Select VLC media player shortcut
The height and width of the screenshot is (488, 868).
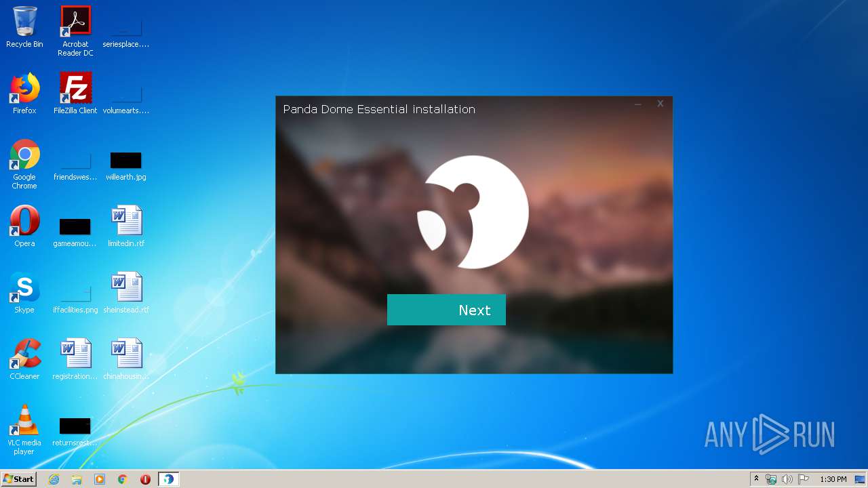click(x=24, y=430)
